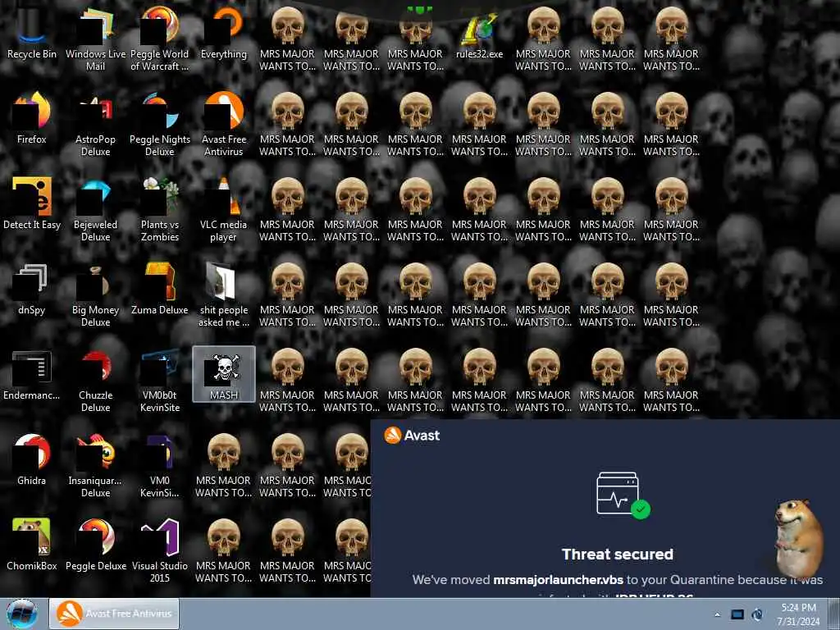Open Big Money Deluxe shortcut
The height and width of the screenshot is (630, 840).
(95, 295)
